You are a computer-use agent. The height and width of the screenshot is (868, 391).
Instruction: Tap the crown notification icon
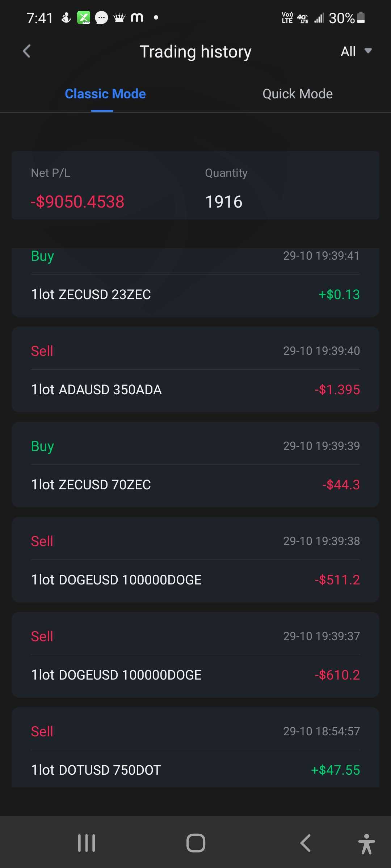(119, 17)
